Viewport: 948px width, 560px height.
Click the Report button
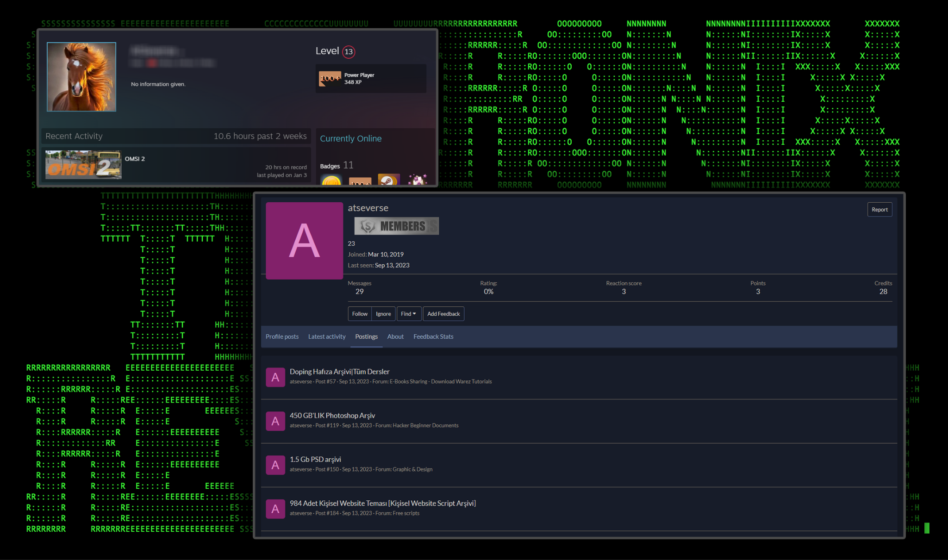pos(879,210)
